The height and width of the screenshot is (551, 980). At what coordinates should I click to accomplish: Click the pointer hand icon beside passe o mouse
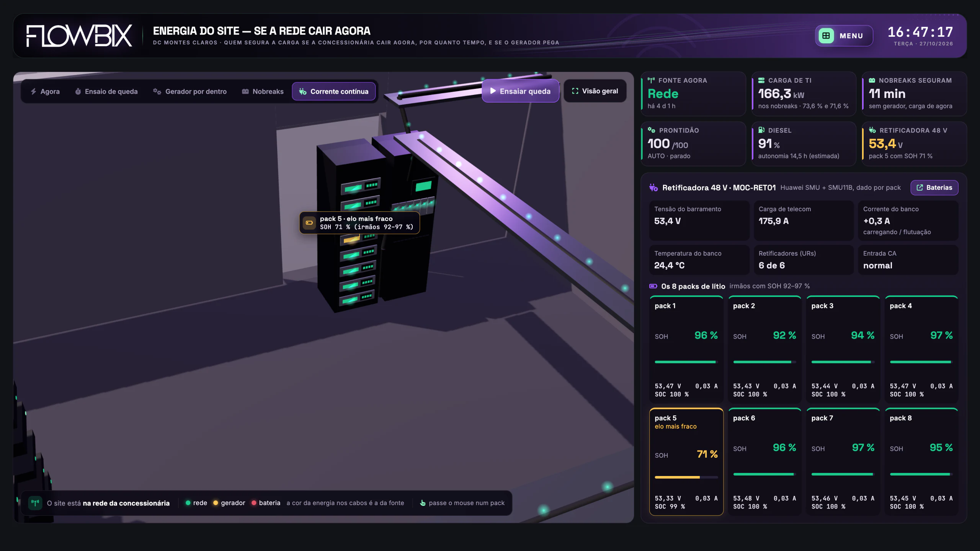(423, 503)
